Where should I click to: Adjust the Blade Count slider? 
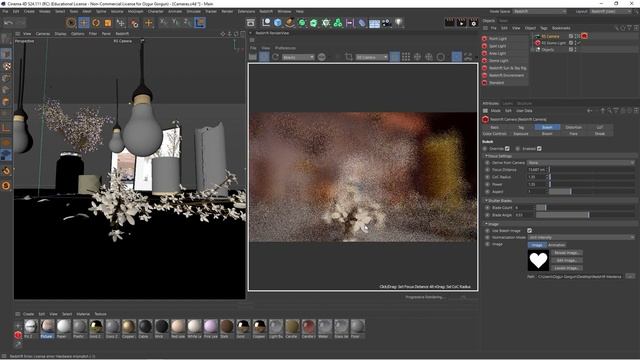pos(585,208)
